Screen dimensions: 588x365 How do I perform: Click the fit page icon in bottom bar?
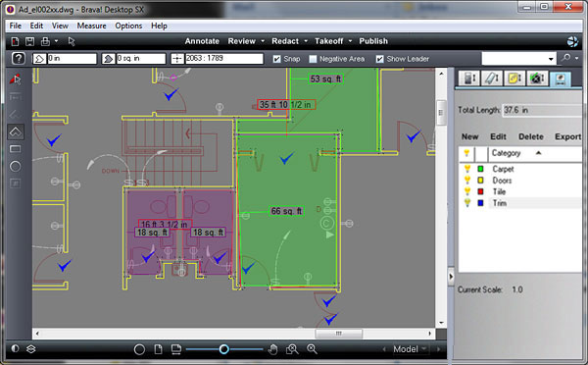tap(158, 349)
